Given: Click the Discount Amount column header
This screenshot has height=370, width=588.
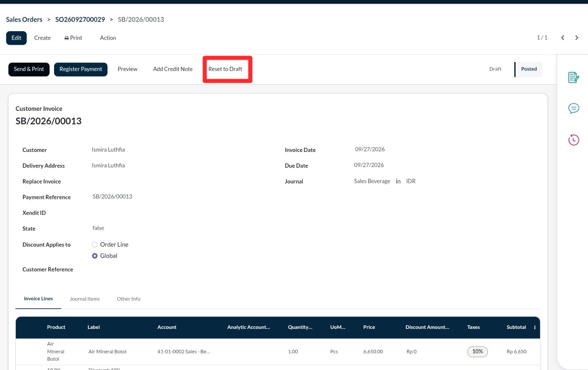Looking at the screenshot, I should click(x=427, y=327).
